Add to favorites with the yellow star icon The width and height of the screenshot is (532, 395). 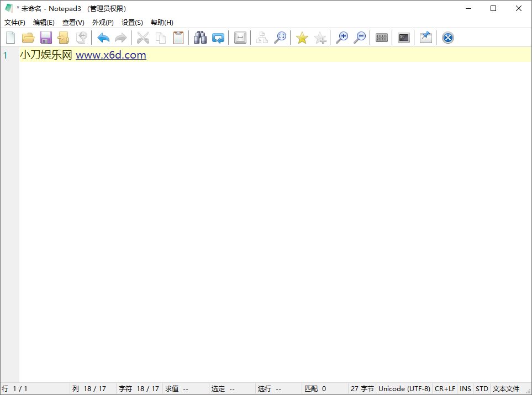[x=302, y=38]
